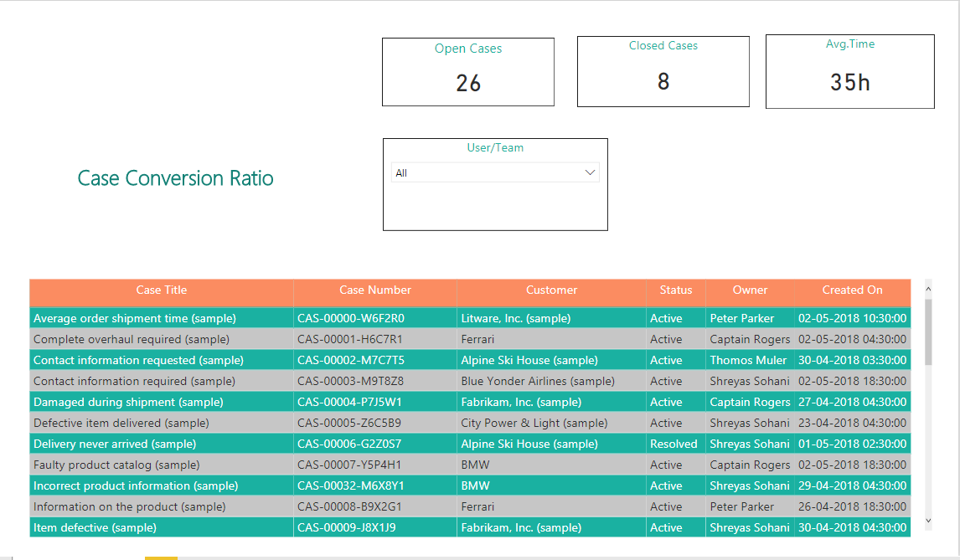Click date '02-05-2018 10:30:00'
This screenshot has width=960, height=560.
[852, 318]
